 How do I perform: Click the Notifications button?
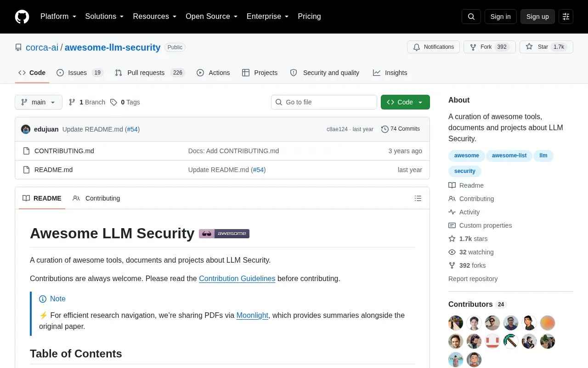click(433, 47)
